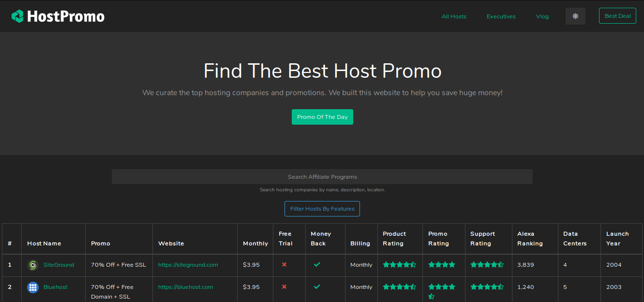Click the Best Deal button
Viewport: 644px width, 302px height.
pyautogui.click(x=617, y=16)
